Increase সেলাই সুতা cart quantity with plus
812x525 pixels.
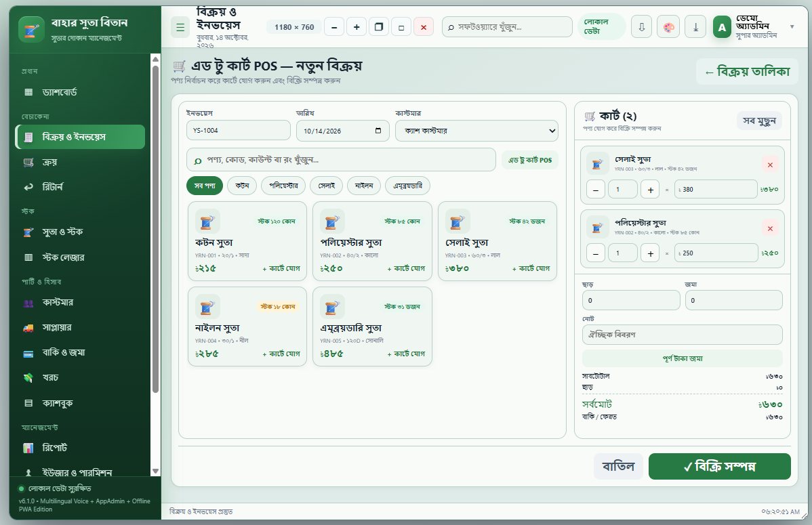coord(651,190)
